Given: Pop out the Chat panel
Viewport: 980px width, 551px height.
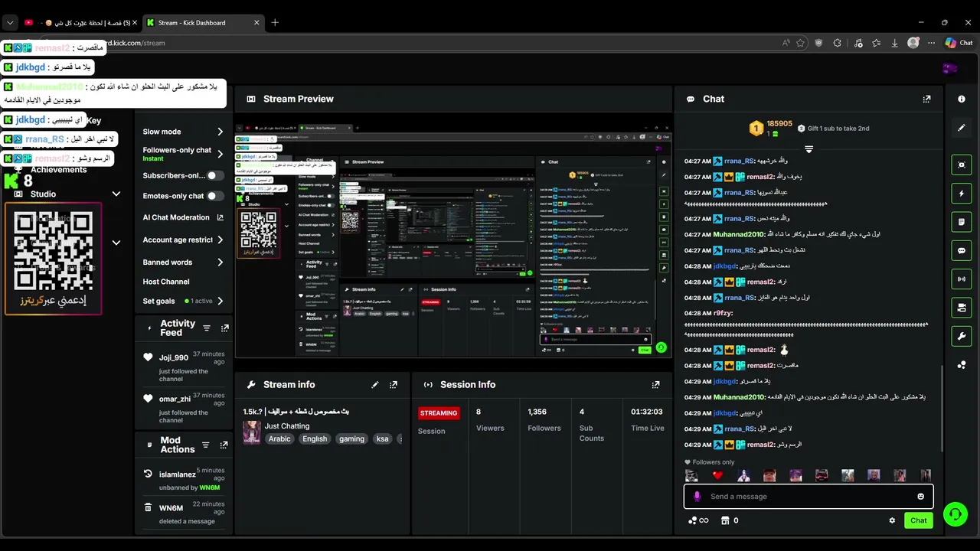Looking at the screenshot, I should pos(926,99).
